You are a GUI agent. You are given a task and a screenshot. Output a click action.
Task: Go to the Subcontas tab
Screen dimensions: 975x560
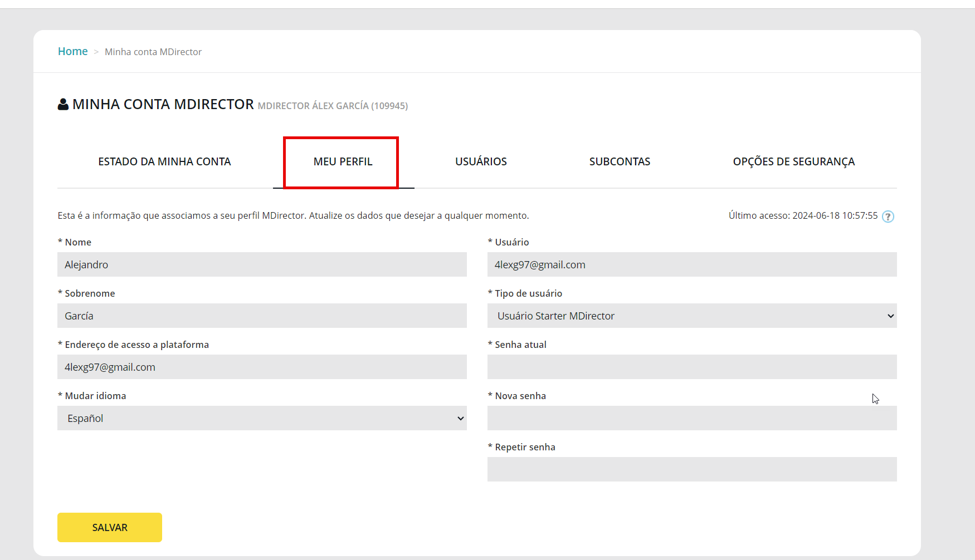point(620,161)
